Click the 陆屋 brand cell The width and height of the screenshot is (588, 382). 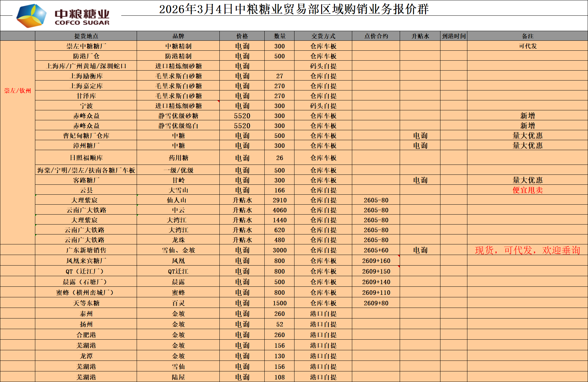(x=178, y=377)
